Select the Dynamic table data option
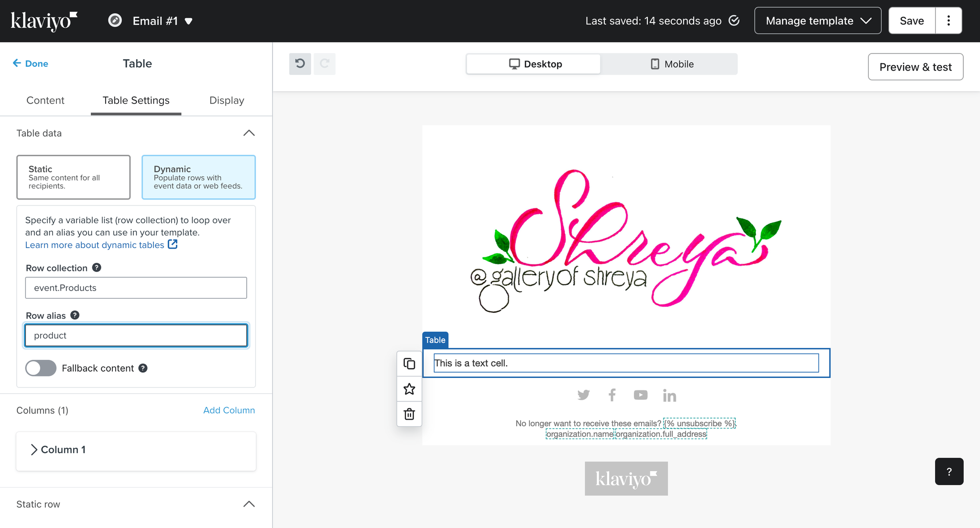The image size is (980, 528). click(x=198, y=177)
